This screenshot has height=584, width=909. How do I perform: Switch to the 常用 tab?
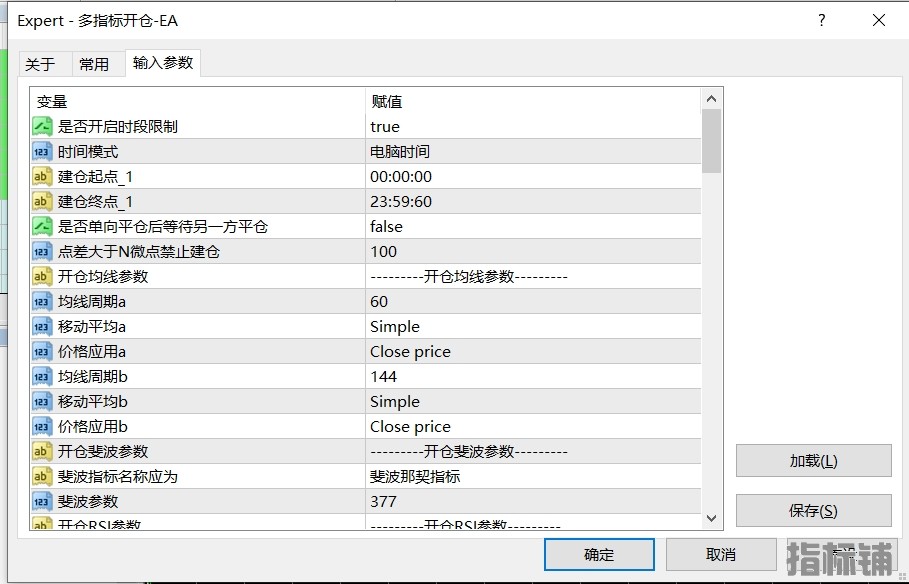[x=94, y=64]
